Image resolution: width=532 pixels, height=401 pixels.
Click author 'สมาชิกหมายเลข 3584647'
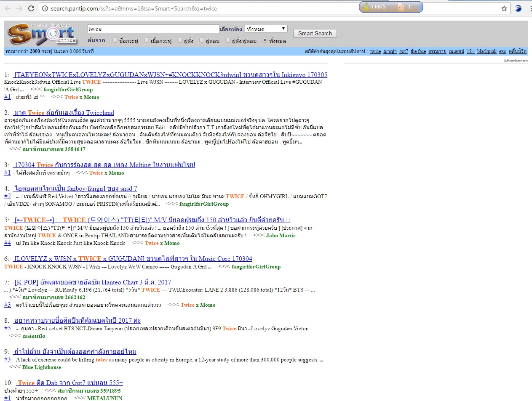pos(54,149)
